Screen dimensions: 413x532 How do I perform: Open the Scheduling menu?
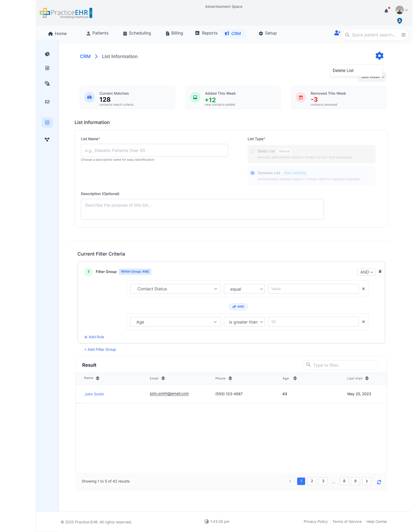(137, 33)
